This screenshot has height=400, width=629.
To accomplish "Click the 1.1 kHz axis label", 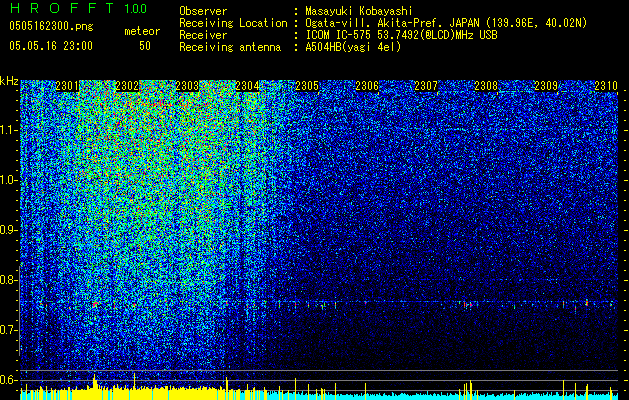I will [x=9, y=130].
